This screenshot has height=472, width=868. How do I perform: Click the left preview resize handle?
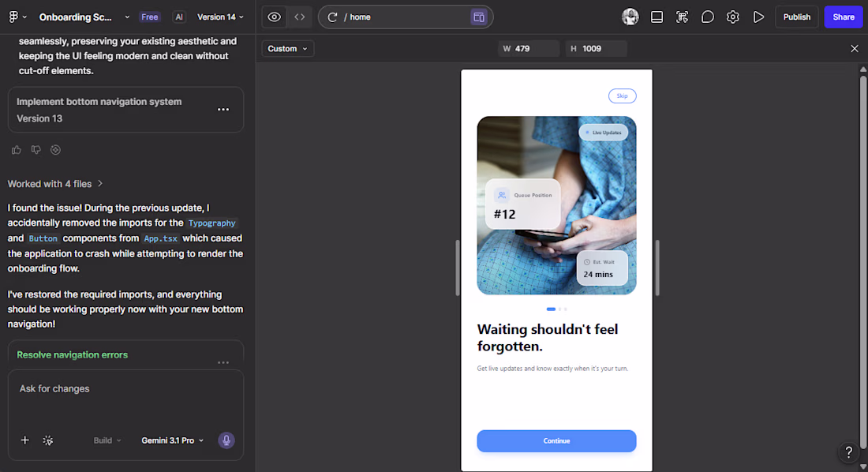[x=457, y=268]
